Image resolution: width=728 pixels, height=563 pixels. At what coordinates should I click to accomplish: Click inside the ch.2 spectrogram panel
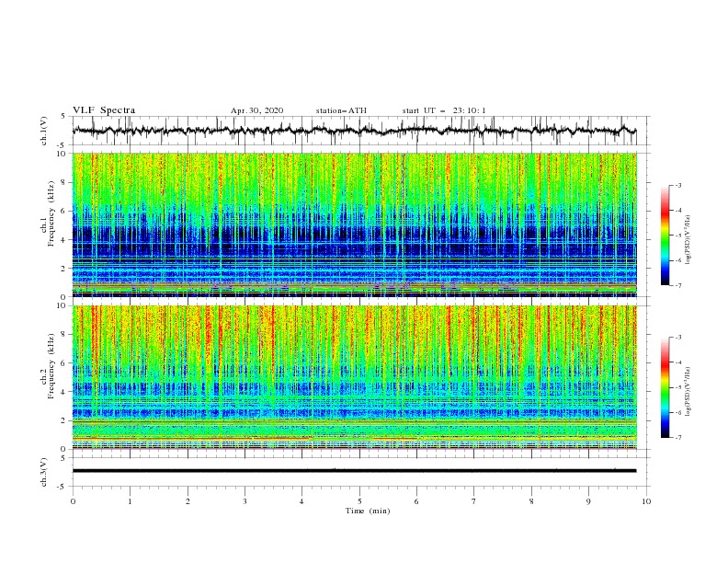pyautogui.click(x=354, y=377)
